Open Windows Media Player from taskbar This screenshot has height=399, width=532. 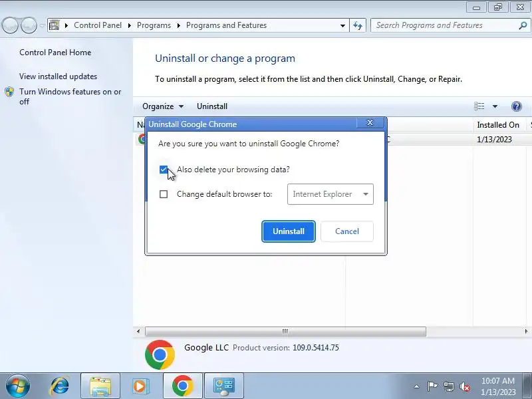coord(140,386)
